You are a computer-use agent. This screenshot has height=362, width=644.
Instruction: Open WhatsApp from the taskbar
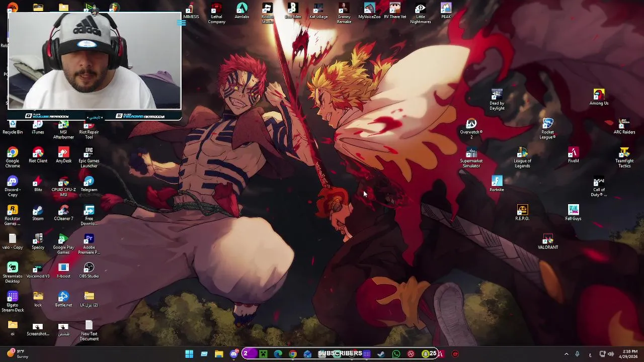(x=396, y=354)
